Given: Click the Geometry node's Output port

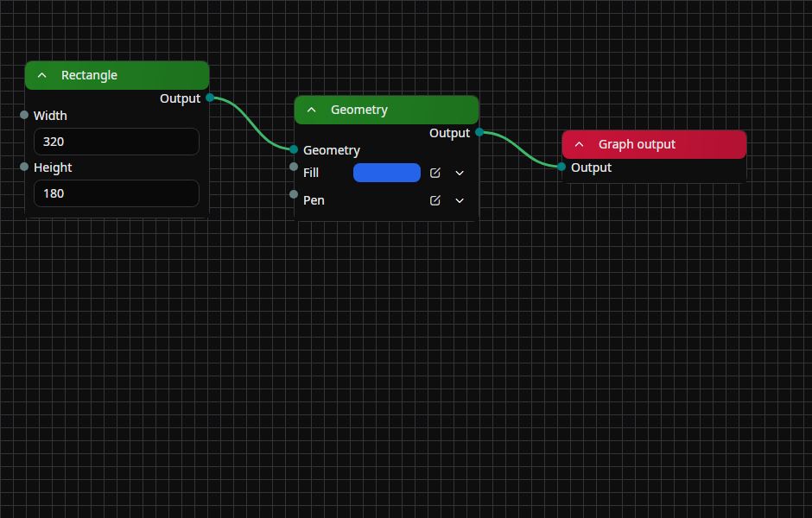Looking at the screenshot, I should tap(479, 132).
